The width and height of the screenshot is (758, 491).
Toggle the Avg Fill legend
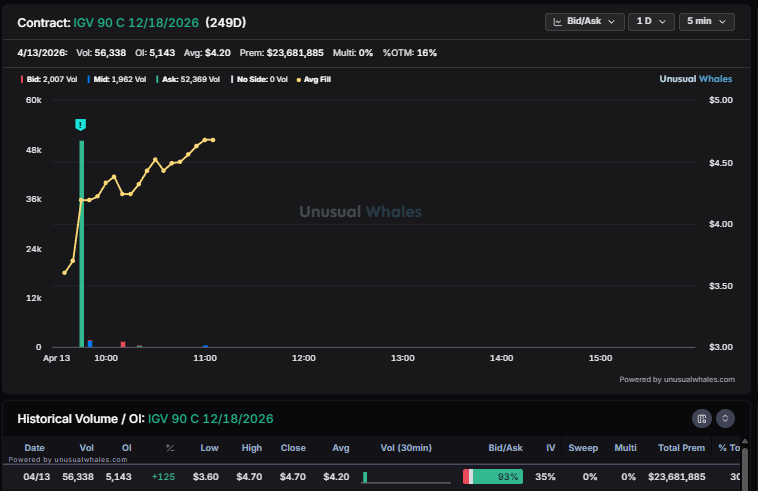tap(314, 79)
